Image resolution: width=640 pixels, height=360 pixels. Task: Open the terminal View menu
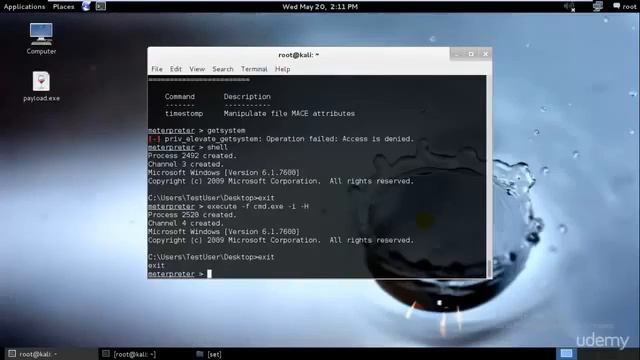197,69
